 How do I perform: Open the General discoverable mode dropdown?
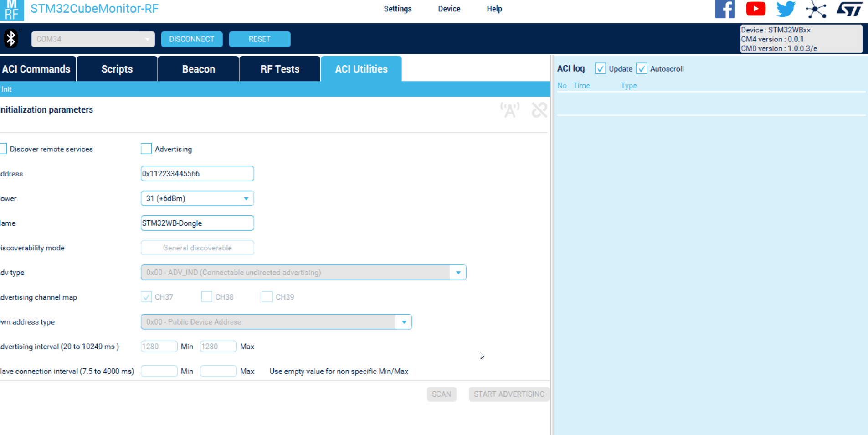coord(197,248)
